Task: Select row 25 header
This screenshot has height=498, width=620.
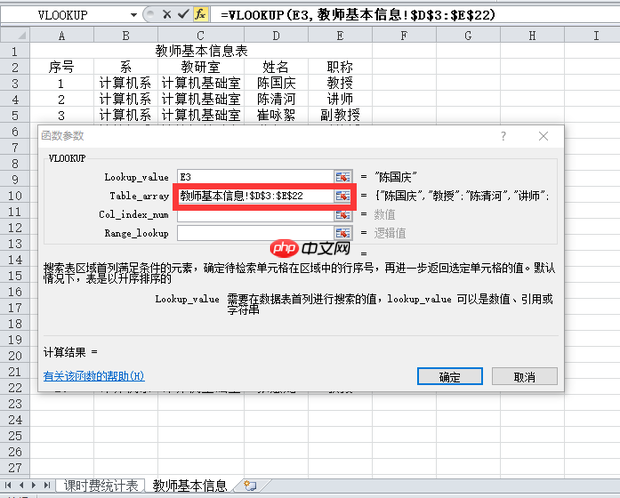Action: (15, 436)
